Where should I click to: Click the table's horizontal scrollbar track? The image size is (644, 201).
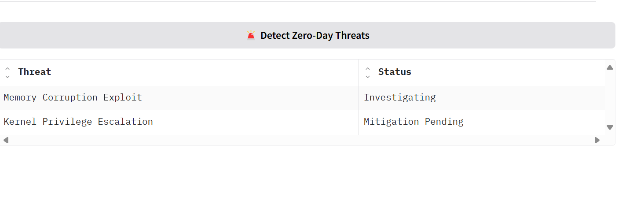(301, 140)
